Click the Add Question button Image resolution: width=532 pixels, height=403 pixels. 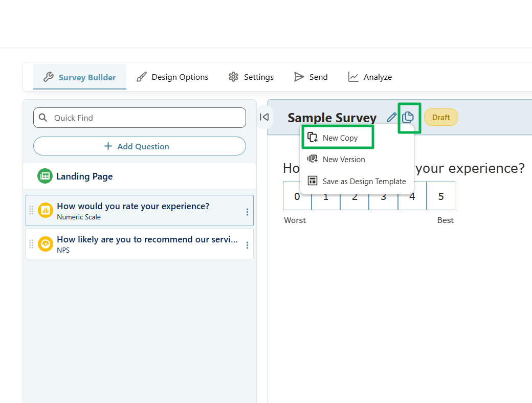point(140,146)
